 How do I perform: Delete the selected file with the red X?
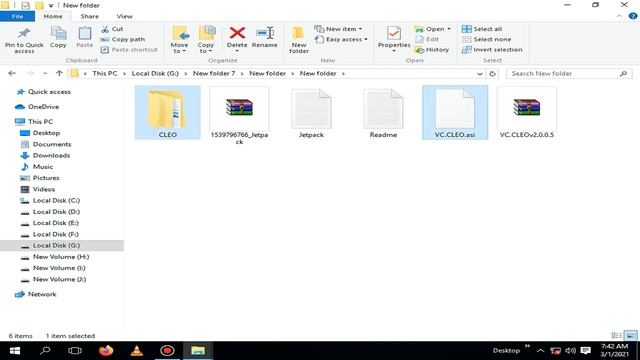coord(237,39)
